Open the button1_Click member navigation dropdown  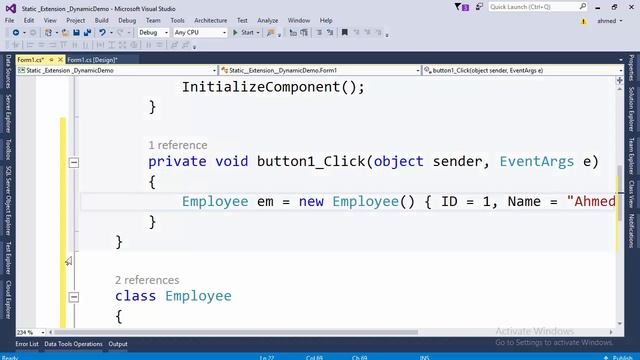(523, 70)
